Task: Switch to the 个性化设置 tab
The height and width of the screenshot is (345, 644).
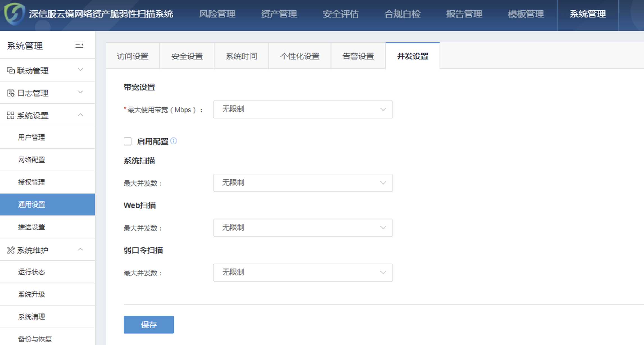Action: [x=300, y=56]
